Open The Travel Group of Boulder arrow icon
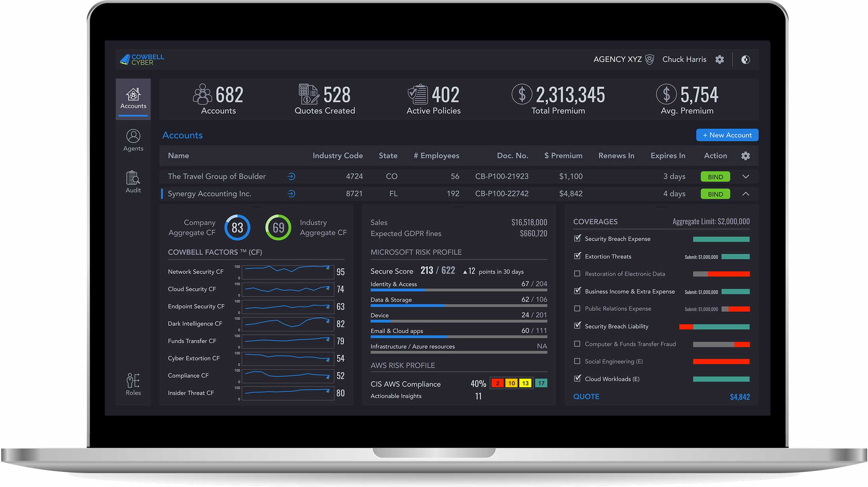The height and width of the screenshot is (487, 868). (291, 176)
